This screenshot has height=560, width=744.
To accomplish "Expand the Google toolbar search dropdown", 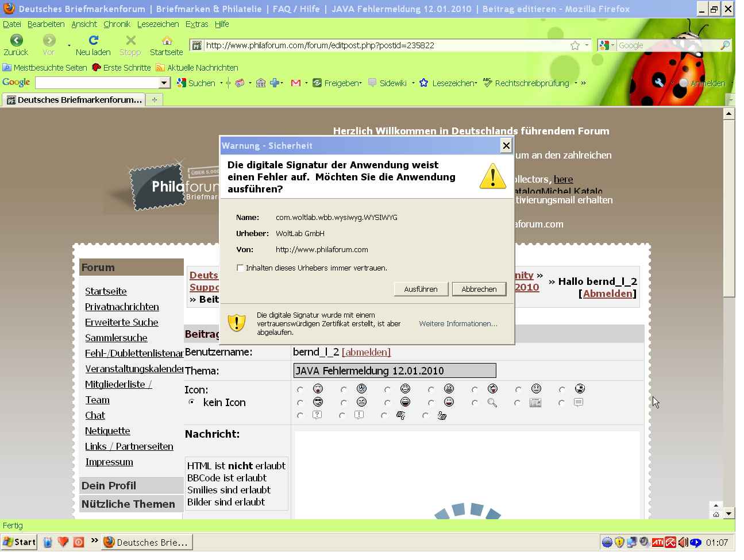I will pyautogui.click(x=164, y=83).
